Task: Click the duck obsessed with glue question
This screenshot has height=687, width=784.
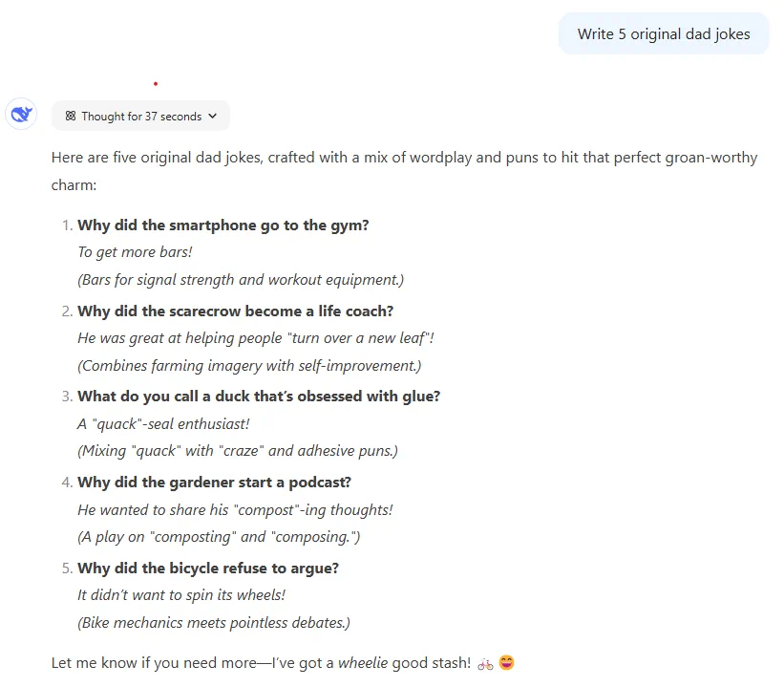Action: coord(259,397)
